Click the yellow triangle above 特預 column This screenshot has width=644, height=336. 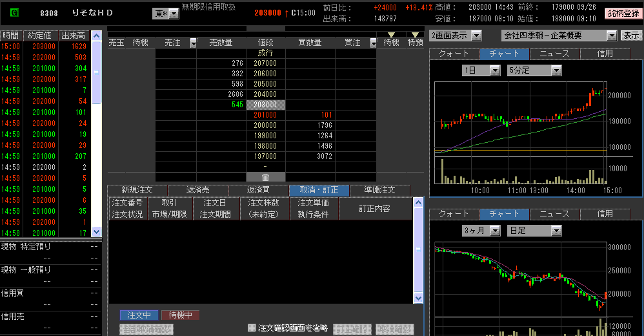click(x=415, y=35)
